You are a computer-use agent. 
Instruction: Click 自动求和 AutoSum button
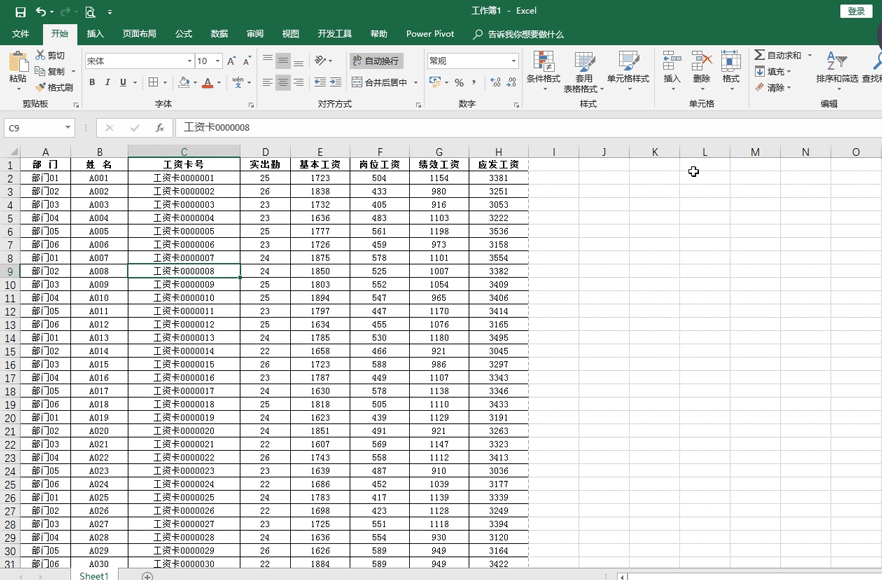(778, 55)
